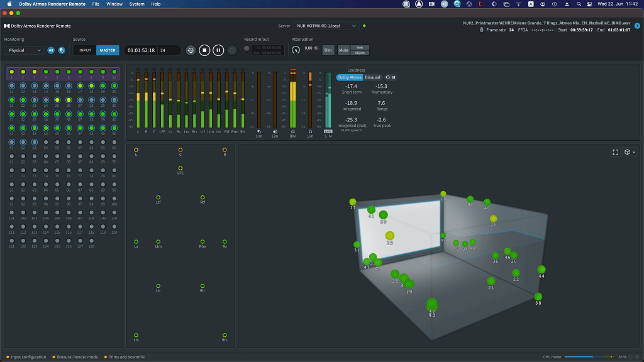Switch source to INPUT

[85, 50]
